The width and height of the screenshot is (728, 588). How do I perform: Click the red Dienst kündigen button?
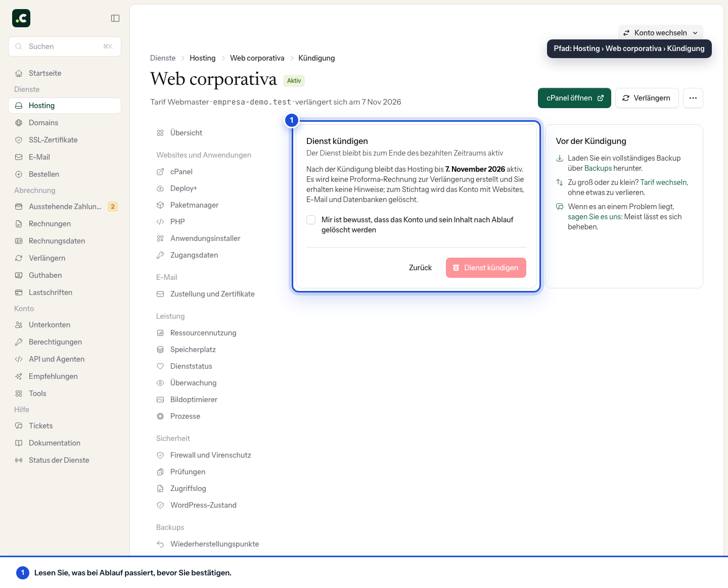coord(486,268)
